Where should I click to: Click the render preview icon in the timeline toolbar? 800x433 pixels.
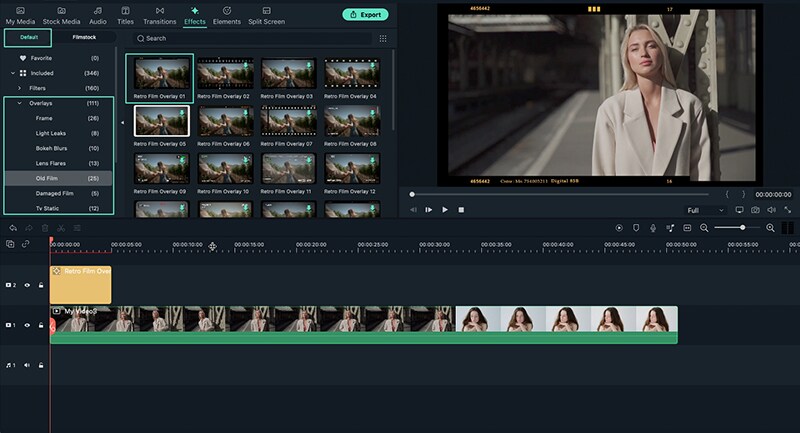[x=619, y=228]
